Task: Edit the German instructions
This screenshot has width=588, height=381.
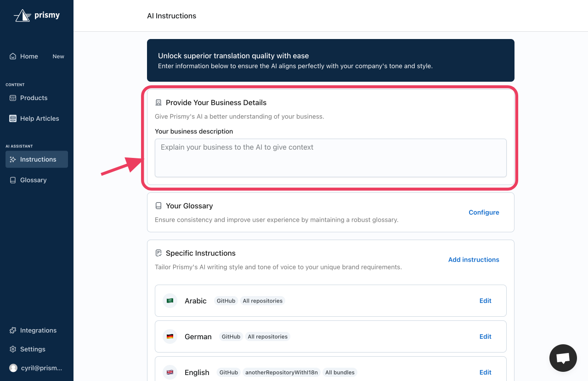Action: (486, 336)
